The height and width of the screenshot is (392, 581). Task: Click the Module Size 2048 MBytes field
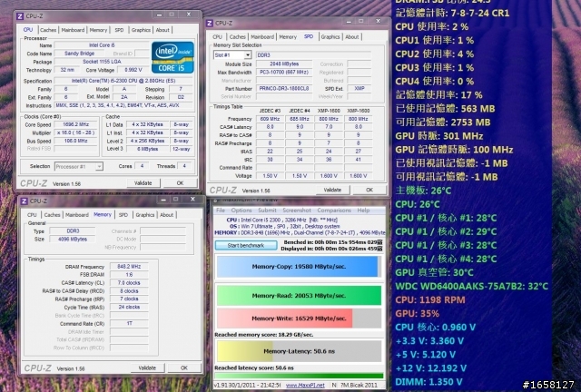(284, 64)
